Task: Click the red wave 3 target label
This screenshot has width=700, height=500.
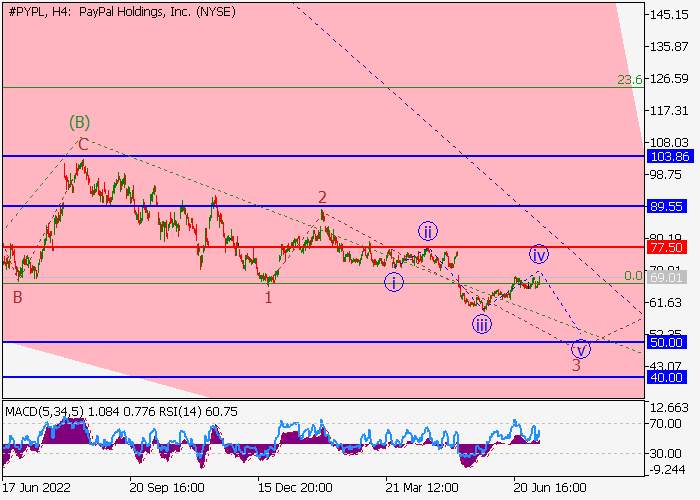Action: click(576, 365)
